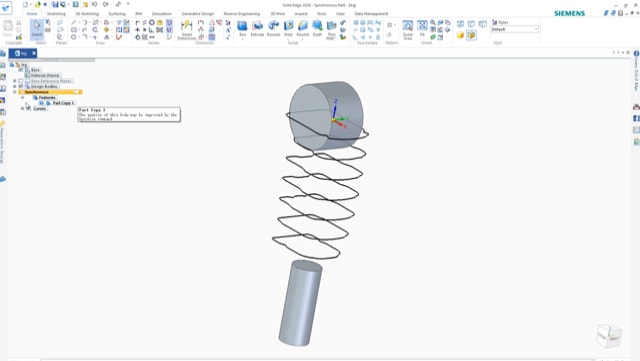Click the Fit view icon
The height and width of the screenshot is (361, 640).
pos(422,28)
